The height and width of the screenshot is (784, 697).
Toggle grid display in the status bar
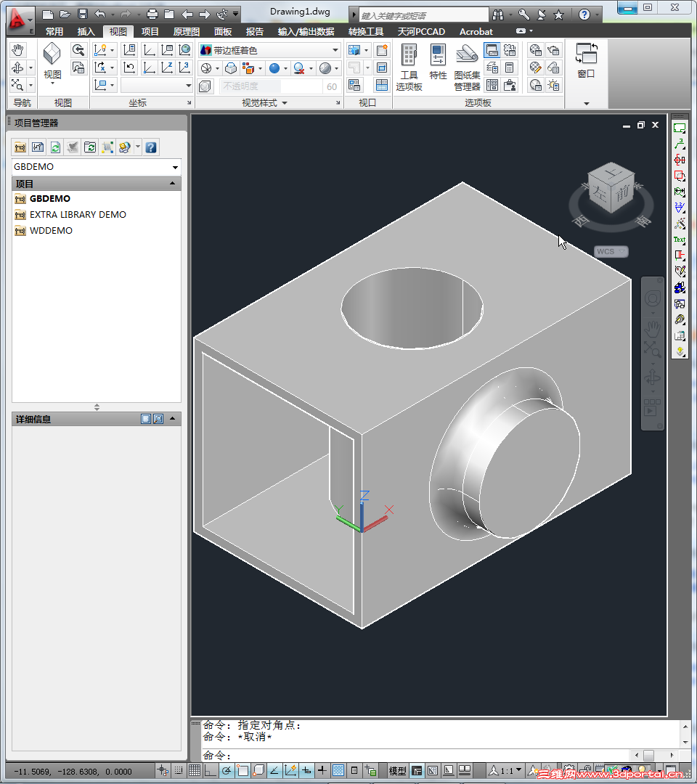pyautogui.click(x=194, y=770)
